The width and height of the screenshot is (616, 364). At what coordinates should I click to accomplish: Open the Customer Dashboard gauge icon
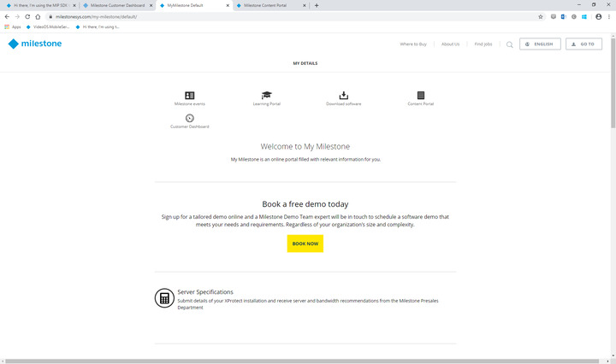189,118
